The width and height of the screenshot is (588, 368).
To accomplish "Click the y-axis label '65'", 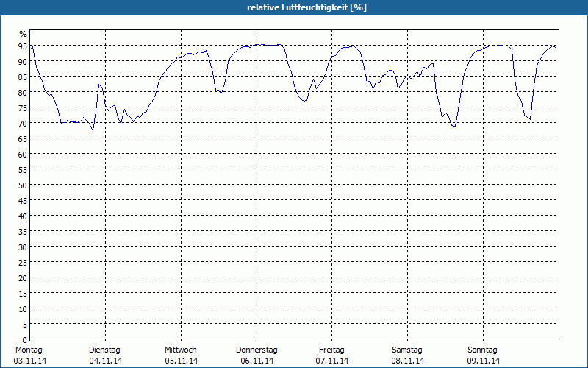I will coord(23,138).
